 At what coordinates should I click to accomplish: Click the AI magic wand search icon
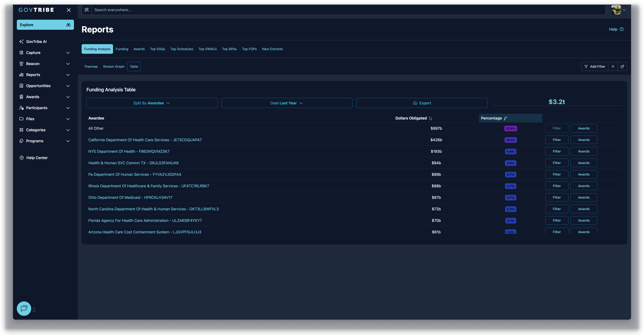pos(87,10)
